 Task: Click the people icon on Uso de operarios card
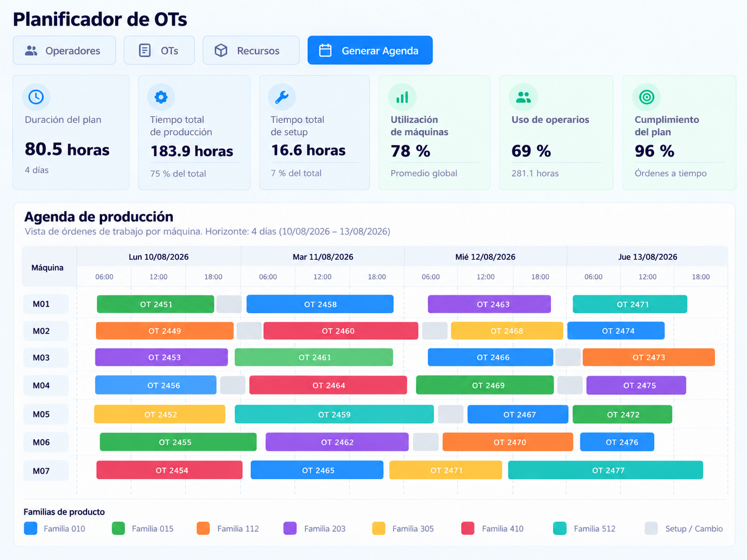[523, 96]
